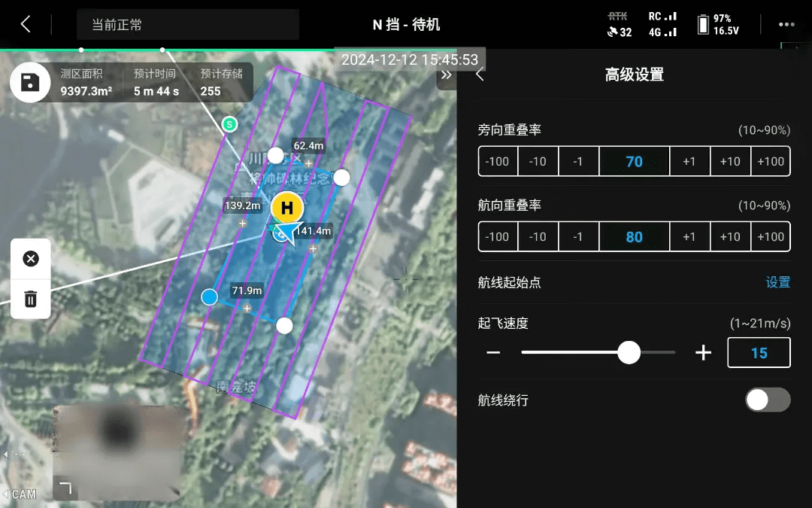Click the battery status icon
The height and width of the screenshot is (508, 812).
pos(703,24)
